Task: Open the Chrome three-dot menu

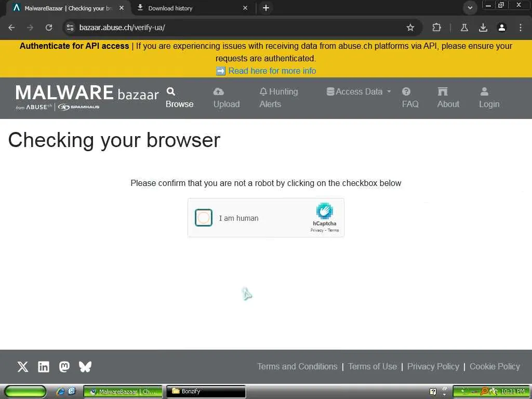Action: [521, 28]
